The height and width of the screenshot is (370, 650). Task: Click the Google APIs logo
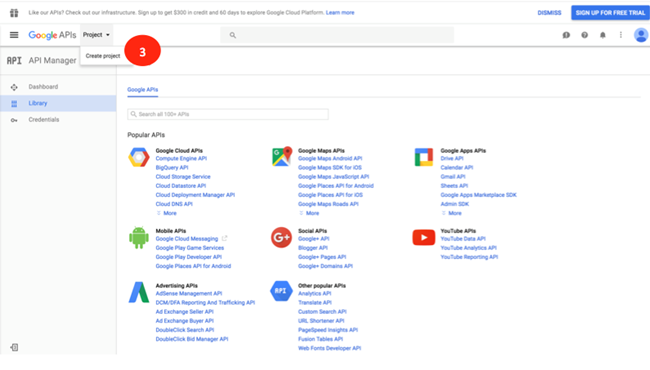coord(52,35)
